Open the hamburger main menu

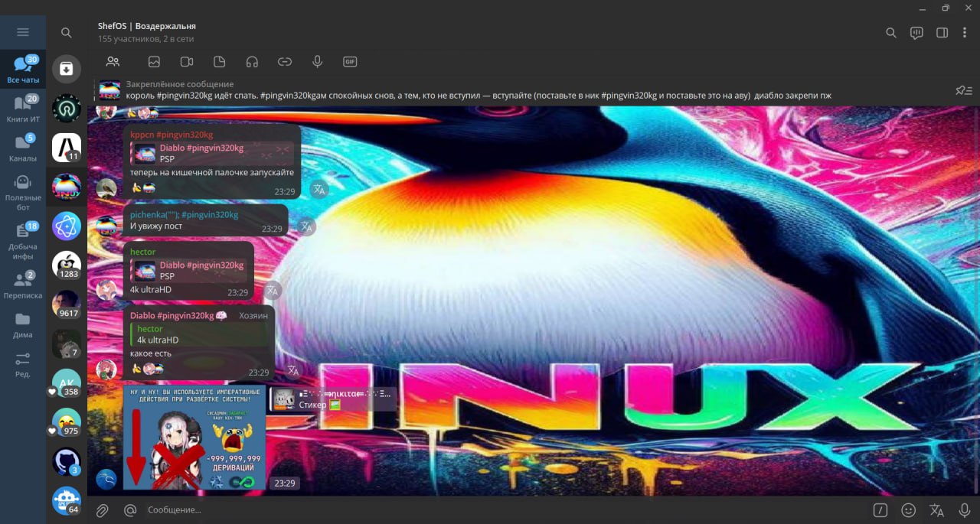point(22,32)
